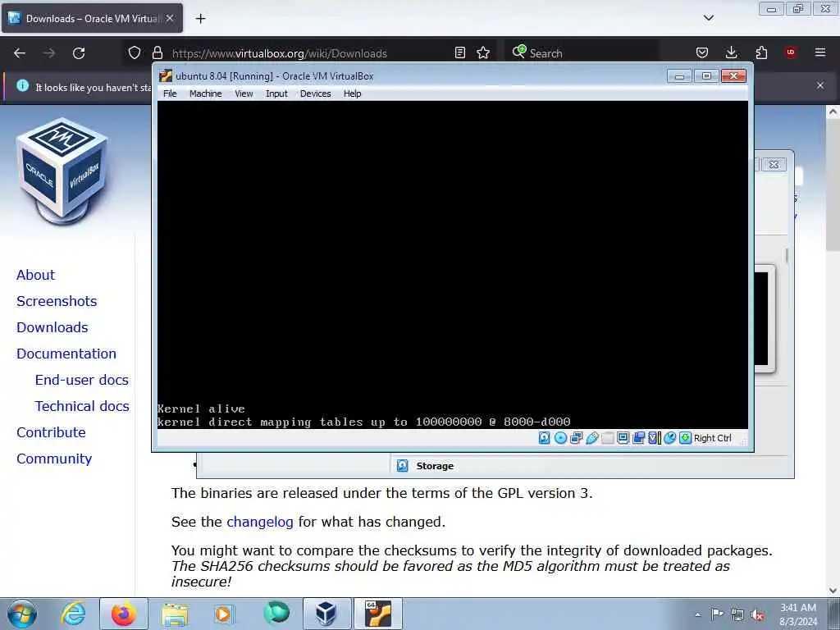Switch to Firefox on the taskbar
This screenshot has height=630, width=840.
coord(124,614)
